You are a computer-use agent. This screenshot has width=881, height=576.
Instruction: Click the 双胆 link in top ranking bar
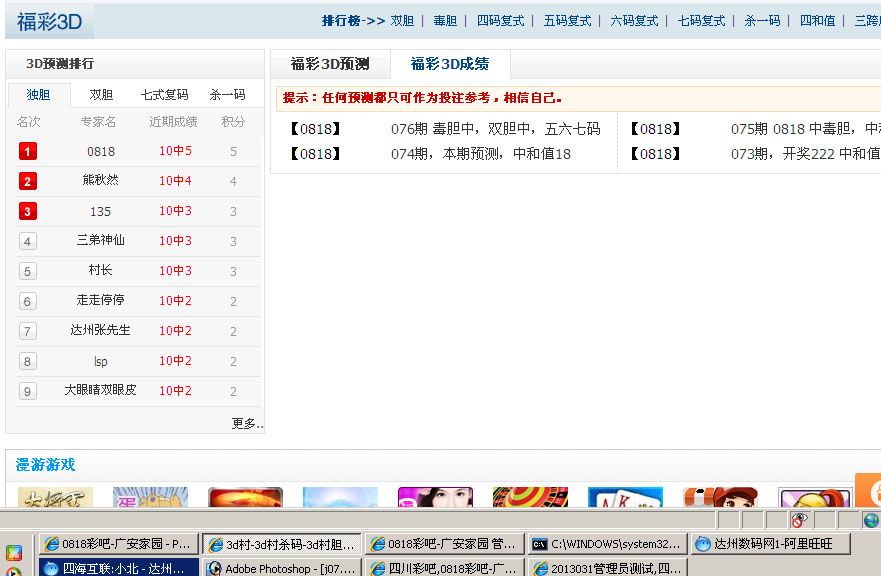click(x=402, y=21)
